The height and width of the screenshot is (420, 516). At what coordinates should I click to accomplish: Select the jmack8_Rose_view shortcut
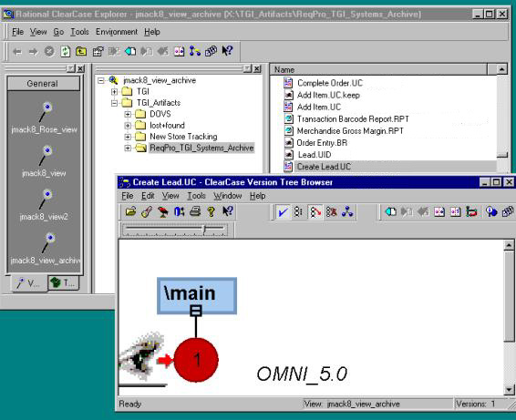pos(44,118)
